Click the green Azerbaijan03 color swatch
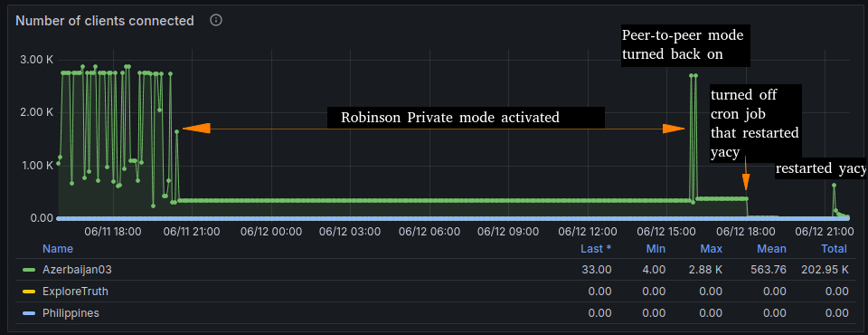 click(29, 270)
